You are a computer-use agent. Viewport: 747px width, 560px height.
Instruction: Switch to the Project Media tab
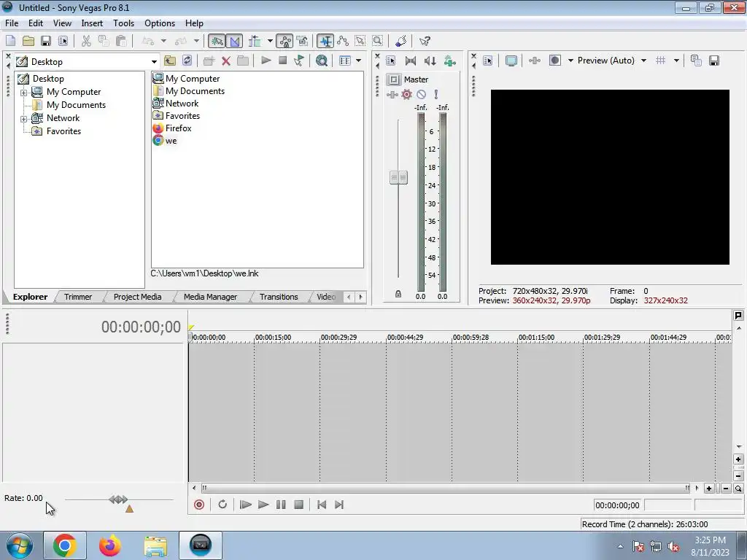pyautogui.click(x=137, y=297)
